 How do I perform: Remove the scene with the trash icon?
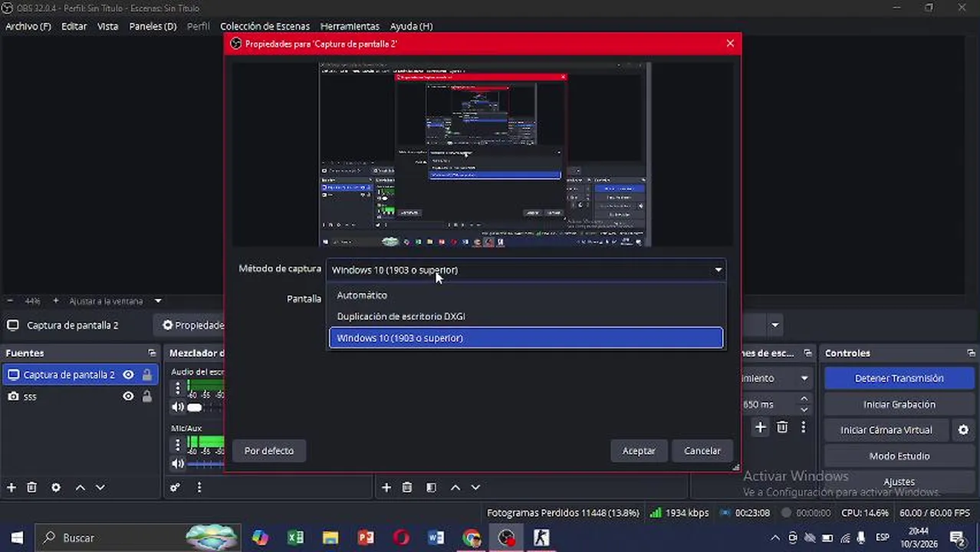coord(407,488)
